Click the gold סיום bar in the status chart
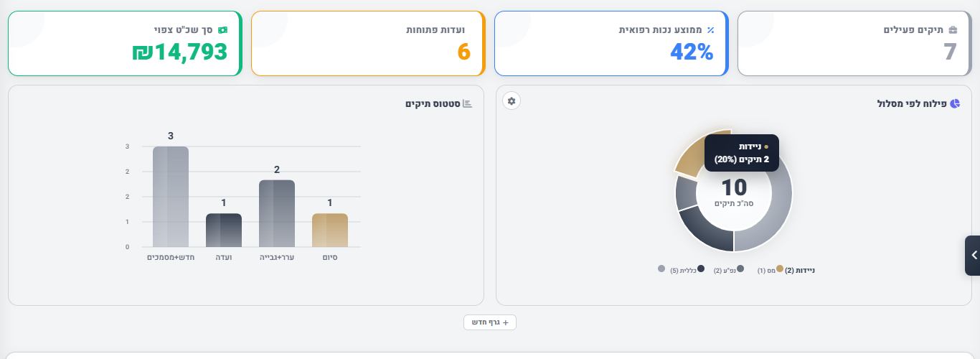Screen dimensions: 980x359 pos(330,230)
